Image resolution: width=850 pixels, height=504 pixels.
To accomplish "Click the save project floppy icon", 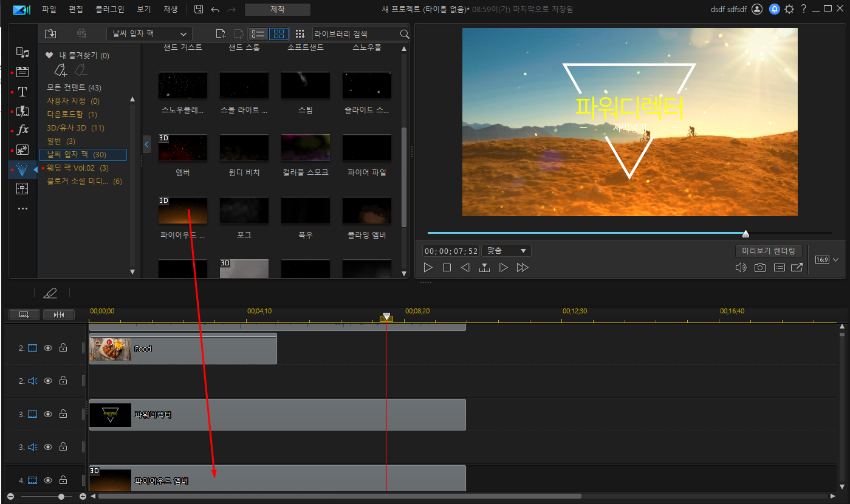I will pyautogui.click(x=199, y=9).
